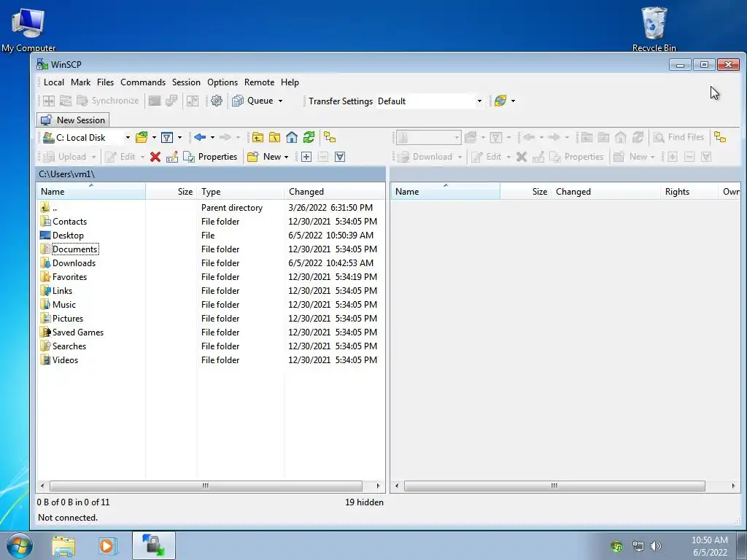Open the Transfer Settings Default dropdown
This screenshot has width=747, height=560.
tap(479, 101)
